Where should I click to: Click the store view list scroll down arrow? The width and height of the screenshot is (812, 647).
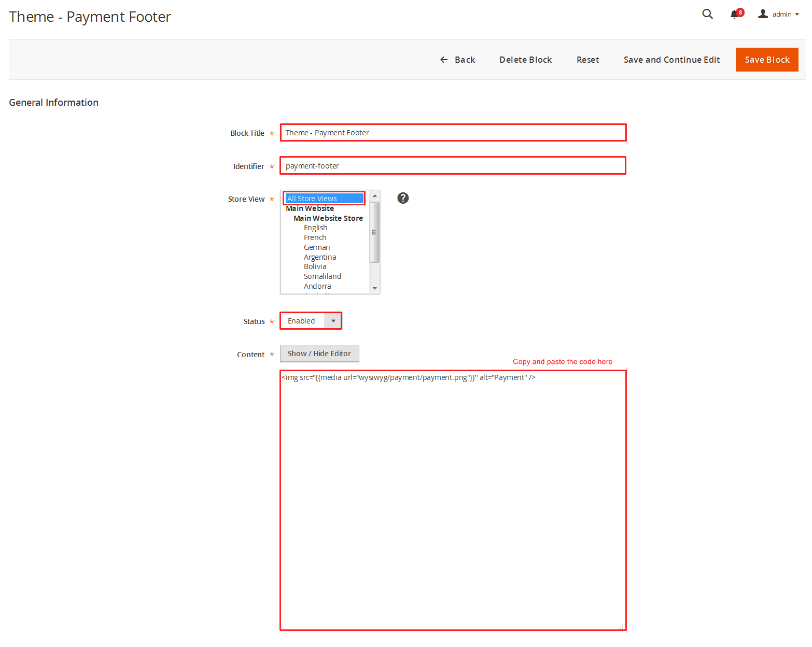pyautogui.click(x=374, y=288)
